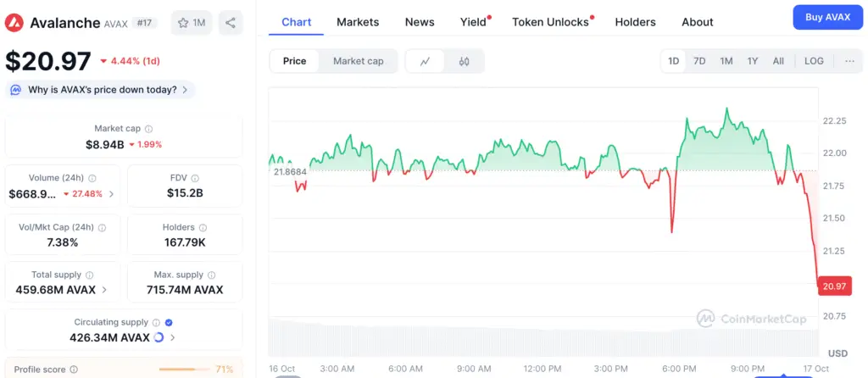Switch to the line chart icon
Screen dimensions: 868x378
pyautogui.click(x=426, y=61)
